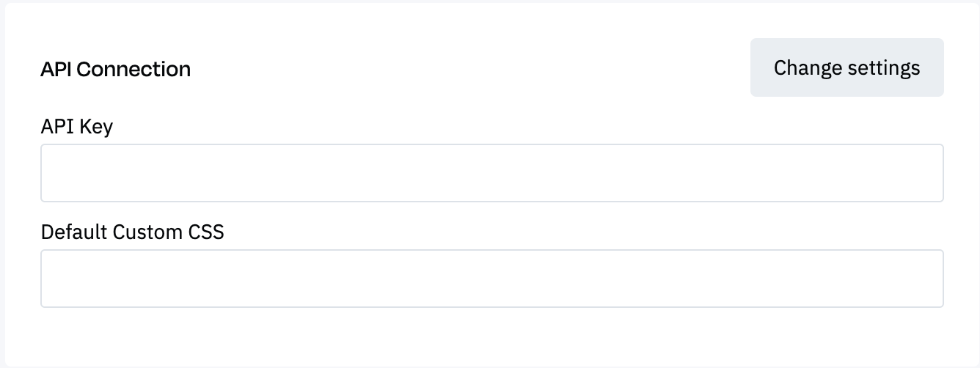The image size is (980, 368).
Task: Place cursor in Default Custom CSS field
Action: tap(491, 279)
